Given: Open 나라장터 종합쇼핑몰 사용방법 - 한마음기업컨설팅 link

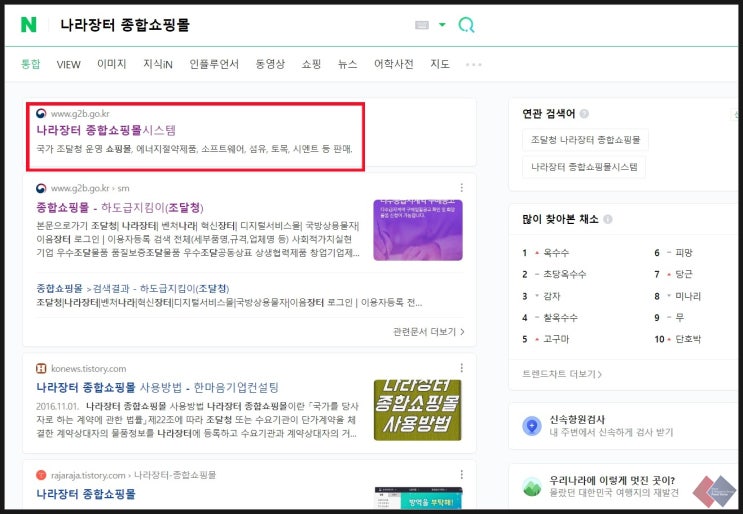Looking at the screenshot, I should pyautogui.click(x=157, y=388).
